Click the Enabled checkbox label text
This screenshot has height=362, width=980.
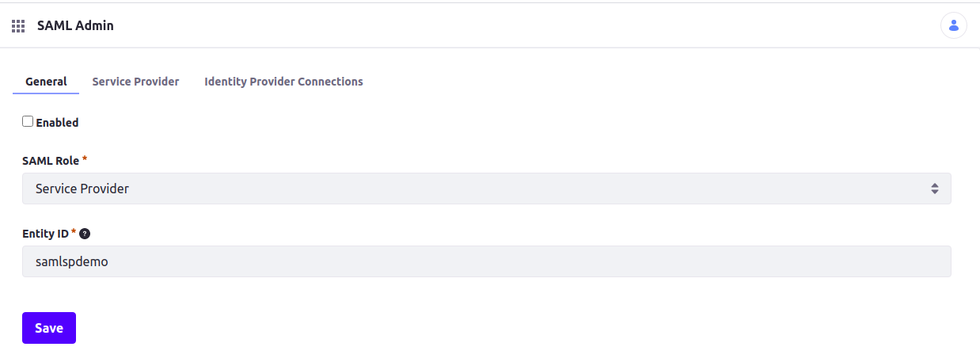tap(57, 123)
